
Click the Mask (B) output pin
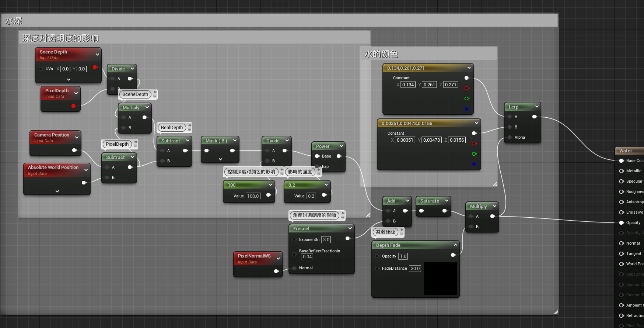(232, 151)
